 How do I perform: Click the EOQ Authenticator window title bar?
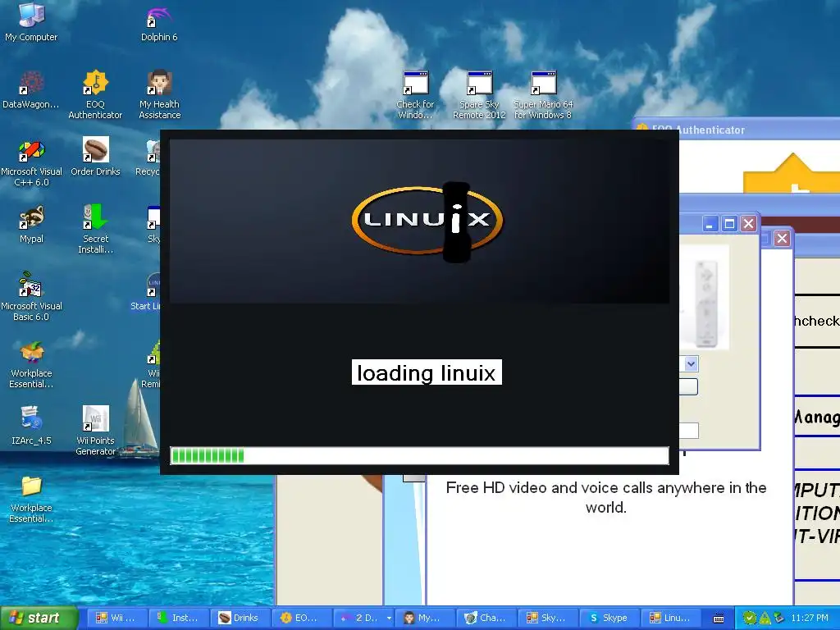click(x=736, y=129)
